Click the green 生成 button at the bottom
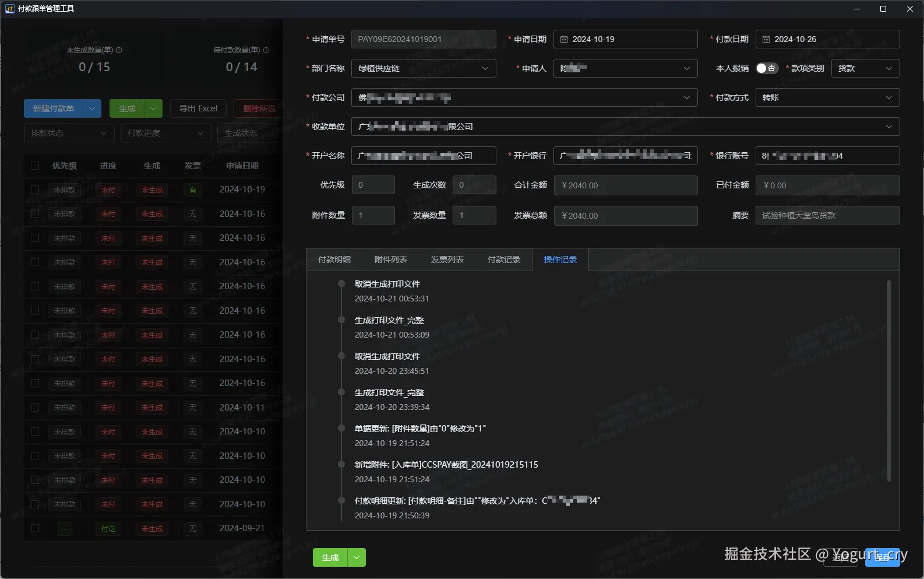Image resolution: width=924 pixels, height=579 pixels. point(330,557)
